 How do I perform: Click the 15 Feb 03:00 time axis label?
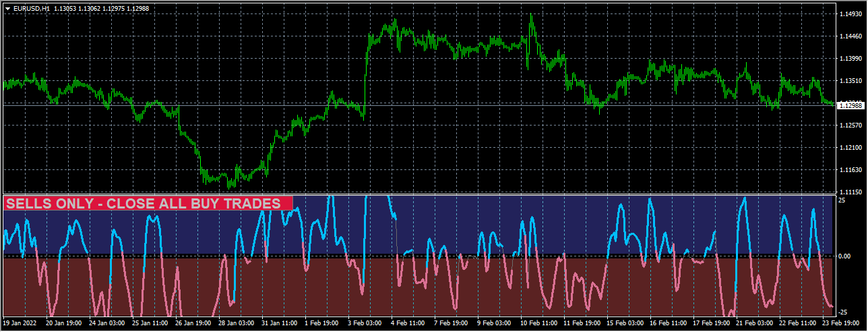point(624,323)
